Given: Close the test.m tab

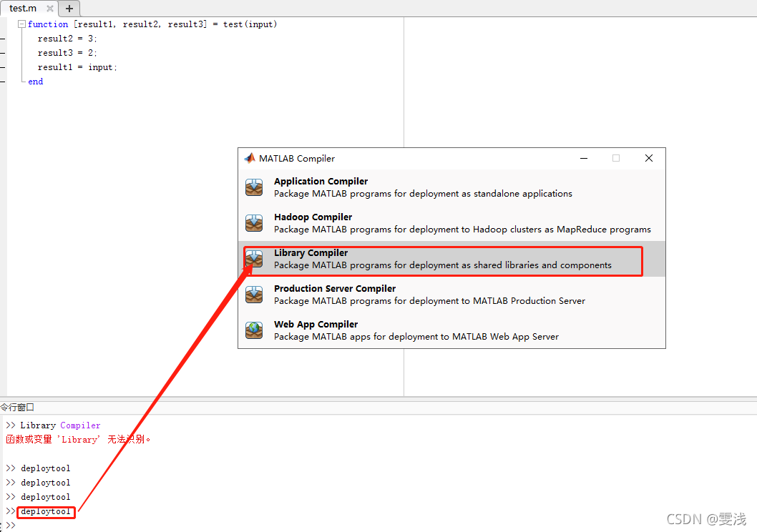Looking at the screenshot, I should click(x=49, y=8).
